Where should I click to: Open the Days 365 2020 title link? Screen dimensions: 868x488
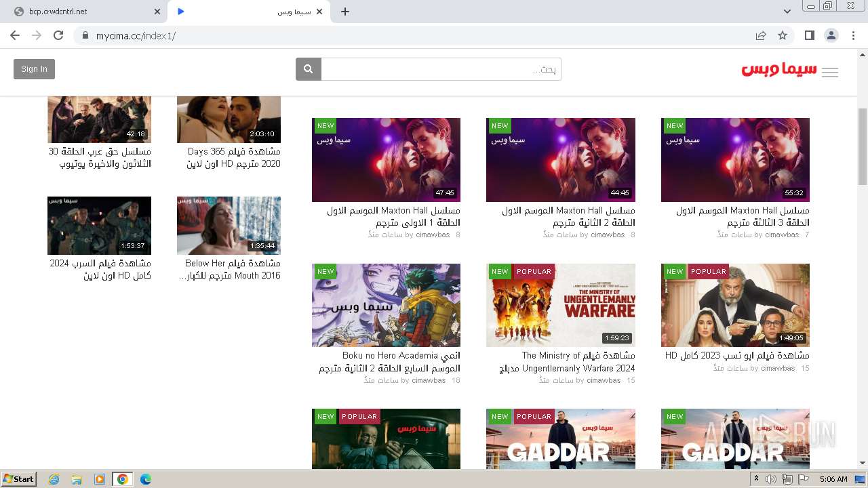[x=232, y=157]
